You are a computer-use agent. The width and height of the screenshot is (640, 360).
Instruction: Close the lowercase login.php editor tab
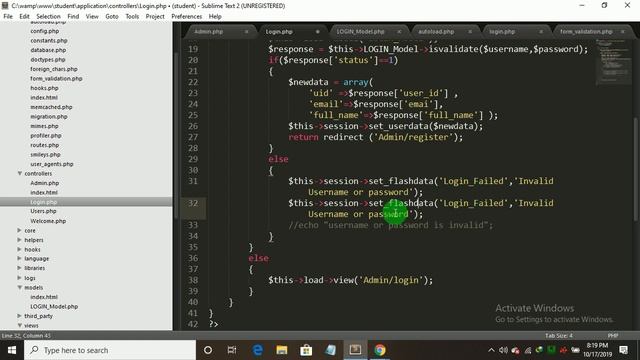[x=541, y=31]
